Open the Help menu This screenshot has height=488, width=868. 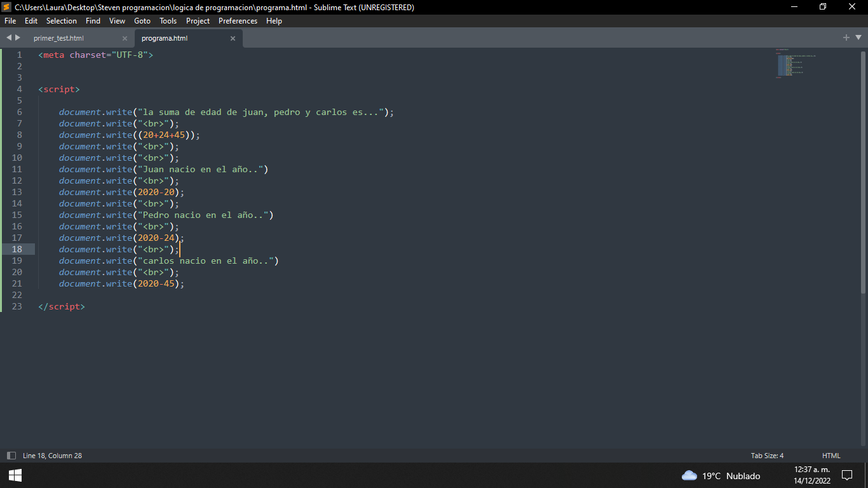pyautogui.click(x=274, y=21)
